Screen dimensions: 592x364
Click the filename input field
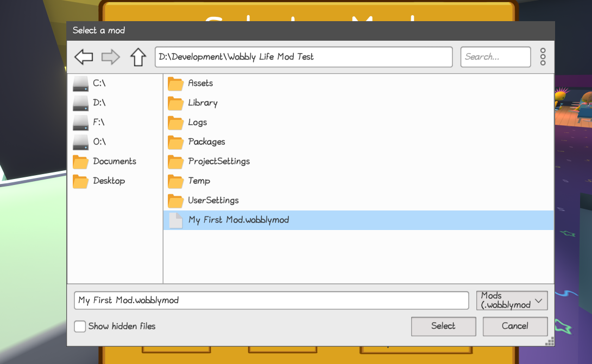point(272,300)
